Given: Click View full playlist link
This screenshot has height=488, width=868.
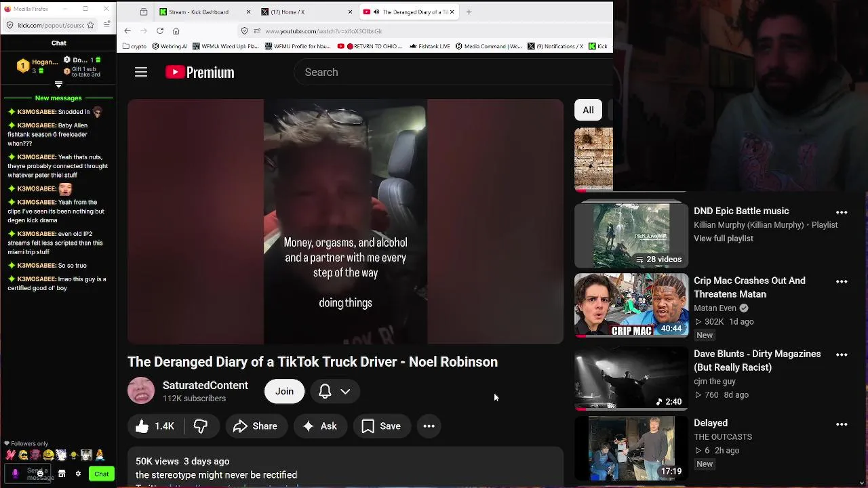Looking at the screenshot, I should pyautogui.click(x=724, y=239).
